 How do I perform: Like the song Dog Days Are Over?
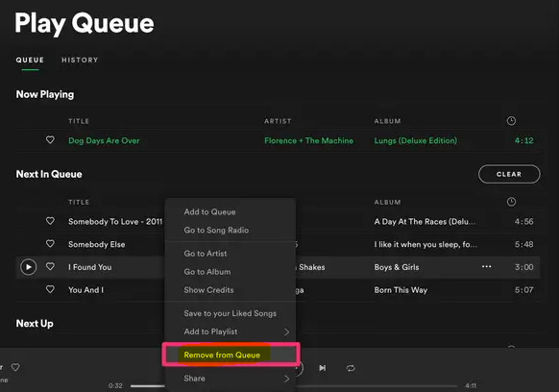[x=50, y=140]
